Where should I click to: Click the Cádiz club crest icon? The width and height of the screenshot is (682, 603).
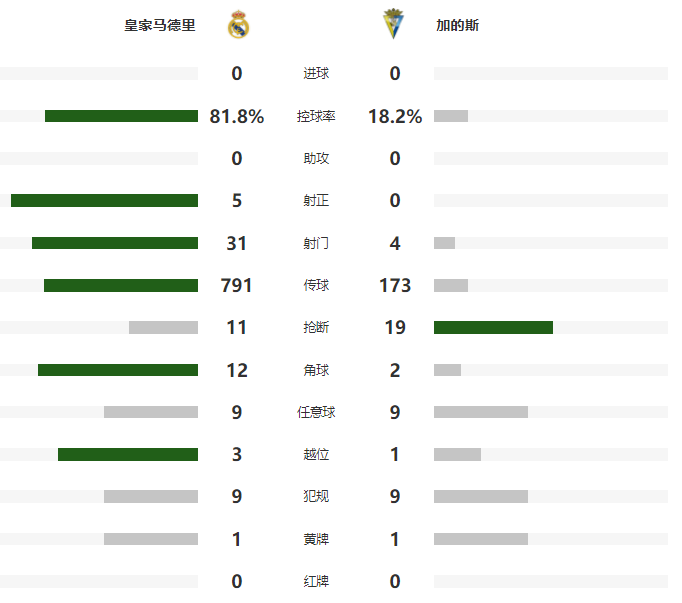click(393, 24)
